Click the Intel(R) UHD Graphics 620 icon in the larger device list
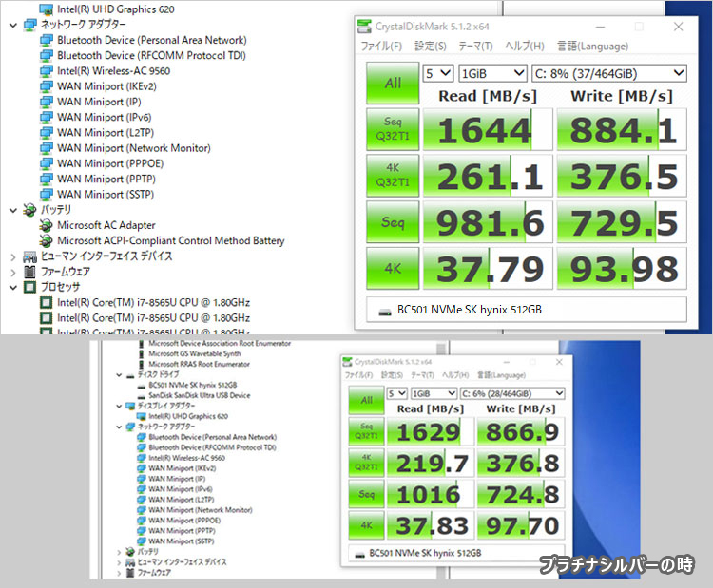This screenshot has height=588, width=713. pos(46,9)
